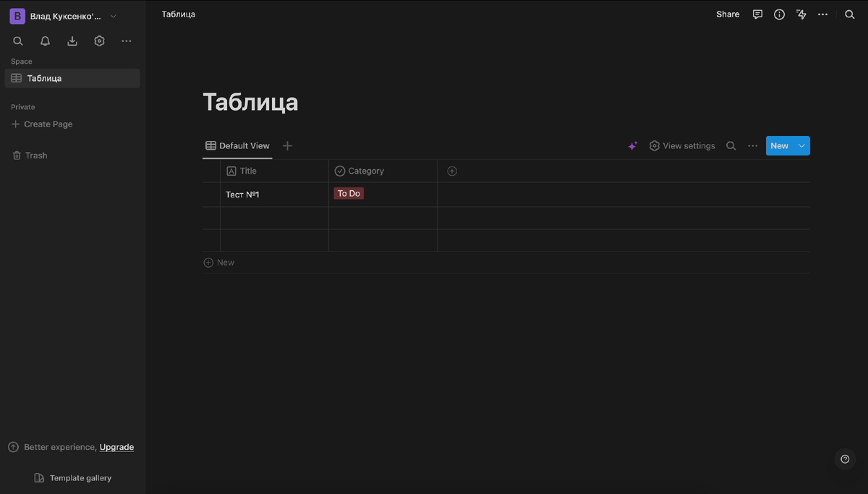This screenshot has height=494, width=868.
Task: Click the purple workspace avatar B
Action: (x=17, y=16)
